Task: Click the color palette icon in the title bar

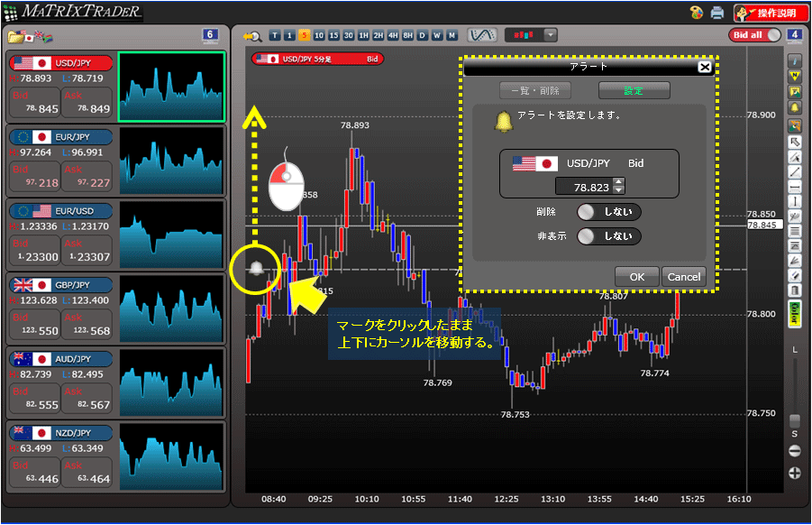Action: click(x=697, y=13)
